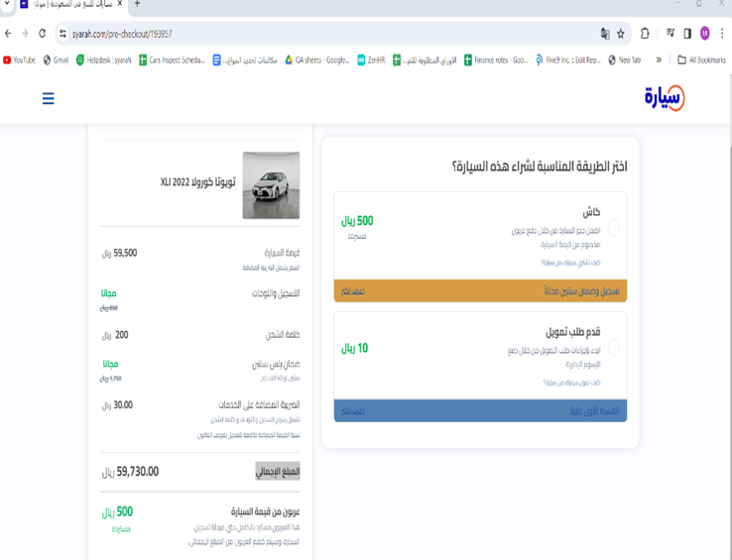Open the Gmail bookmark
Image resolution: width=732 pixels, height=560 pixels.
click(56, 60)
